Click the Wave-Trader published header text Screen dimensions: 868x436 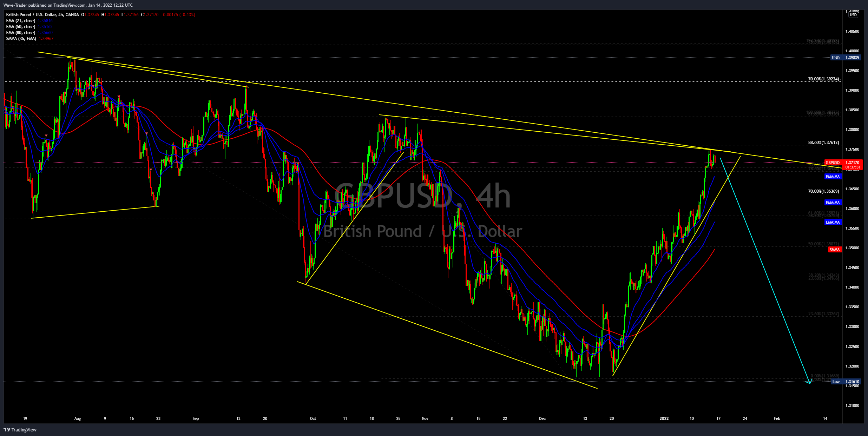pyautogui.click(x=68, y=5)
